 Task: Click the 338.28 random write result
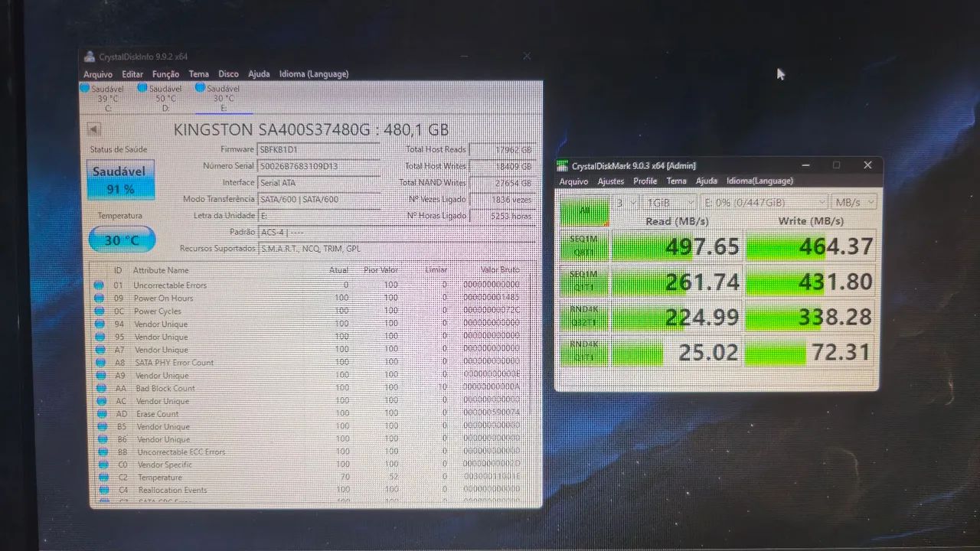coord(811,316)
